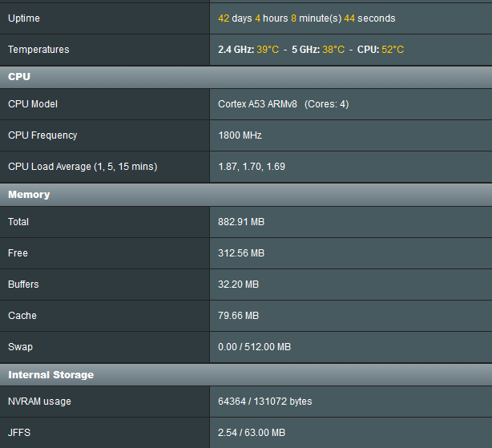Screen dimensions: 492x448
Task: Click the JFFS usage value
Action: coord(252,433)
